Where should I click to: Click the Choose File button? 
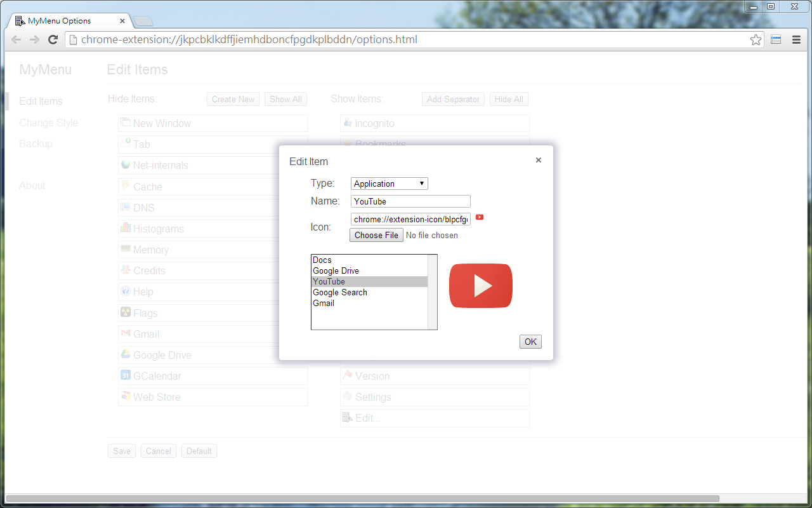point(376,235)
